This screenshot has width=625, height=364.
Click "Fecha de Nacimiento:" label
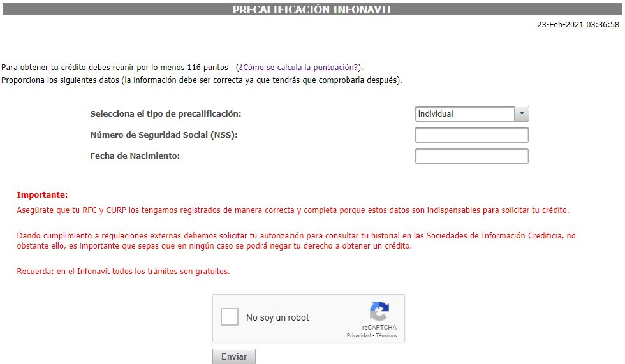click(x=135, y=156)
